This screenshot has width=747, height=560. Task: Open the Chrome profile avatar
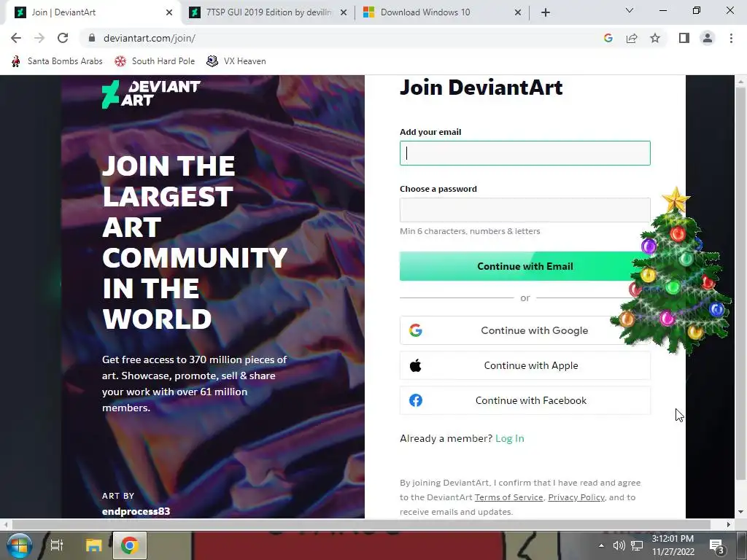tap(708, 38)
